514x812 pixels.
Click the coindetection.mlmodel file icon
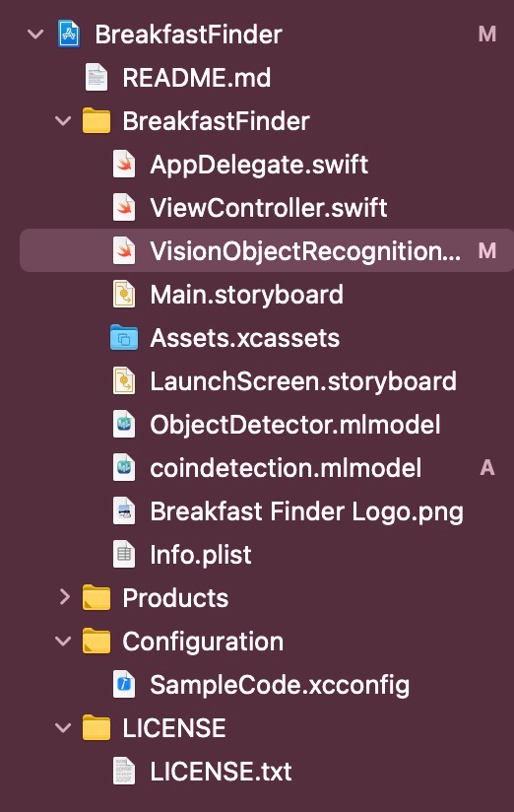(124, 468)
